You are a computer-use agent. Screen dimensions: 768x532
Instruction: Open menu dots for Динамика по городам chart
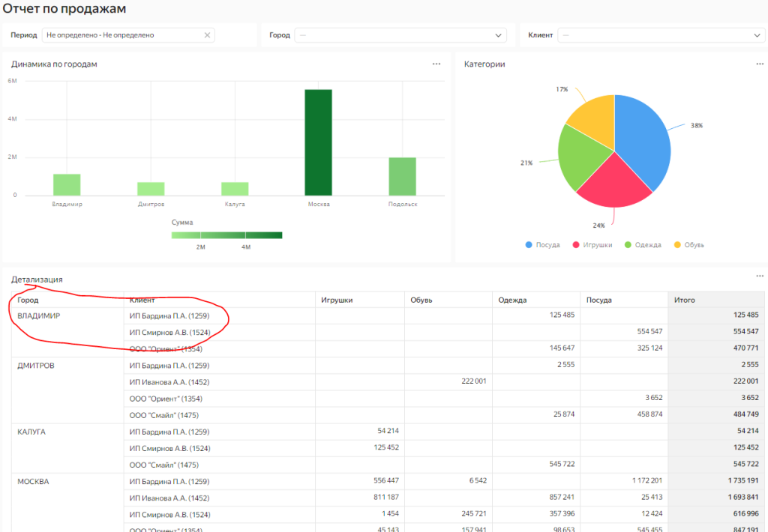tap(436, 64)
